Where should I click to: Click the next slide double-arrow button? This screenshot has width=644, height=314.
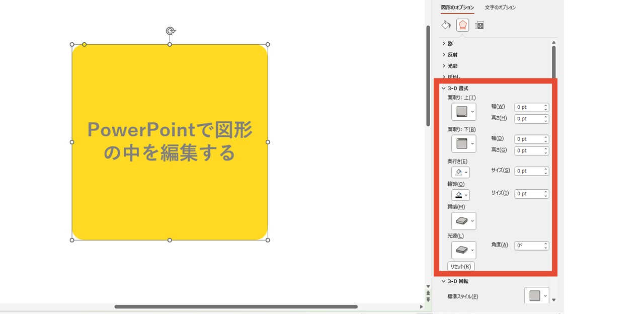428,299
